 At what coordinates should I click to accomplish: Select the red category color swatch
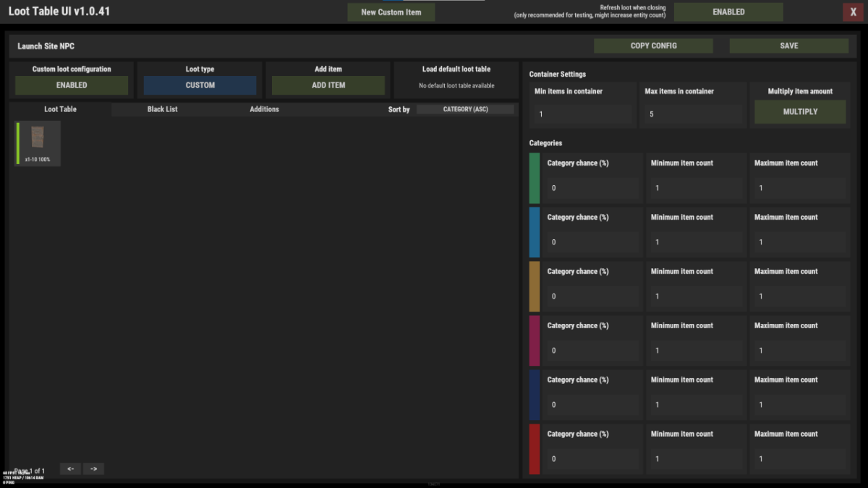pos(535,449)
